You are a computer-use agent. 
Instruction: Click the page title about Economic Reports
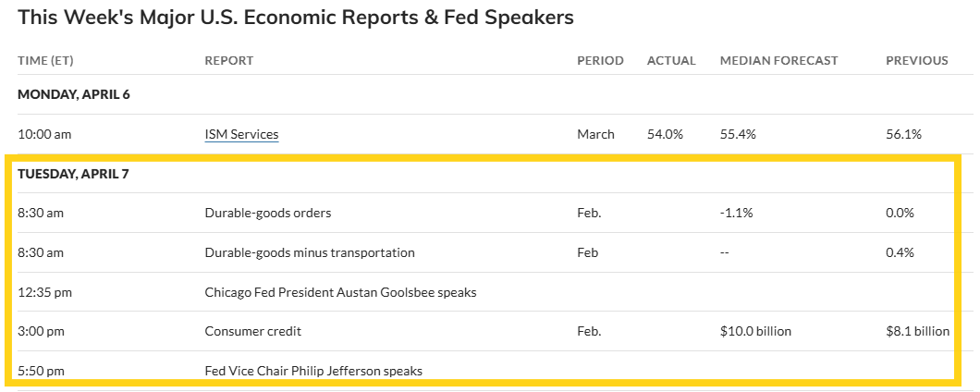296,18
